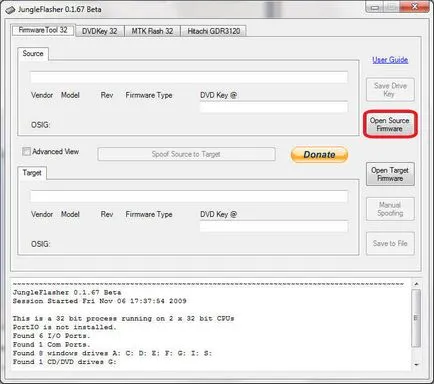Click the Source firmware path field

point(189,77)
